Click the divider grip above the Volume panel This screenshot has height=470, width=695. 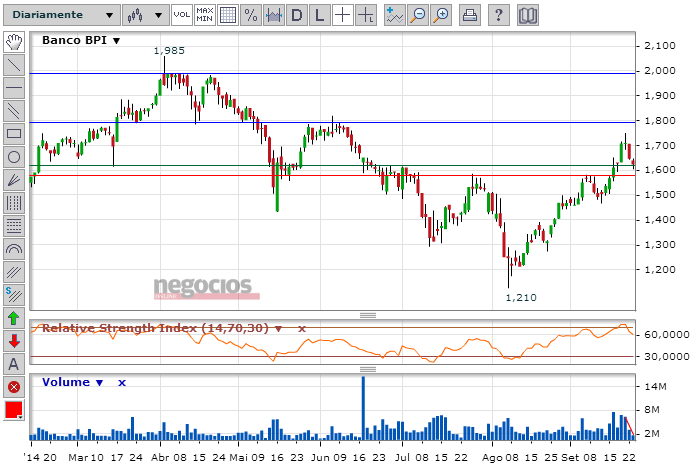pyautogui.click(x=368, y=369)
